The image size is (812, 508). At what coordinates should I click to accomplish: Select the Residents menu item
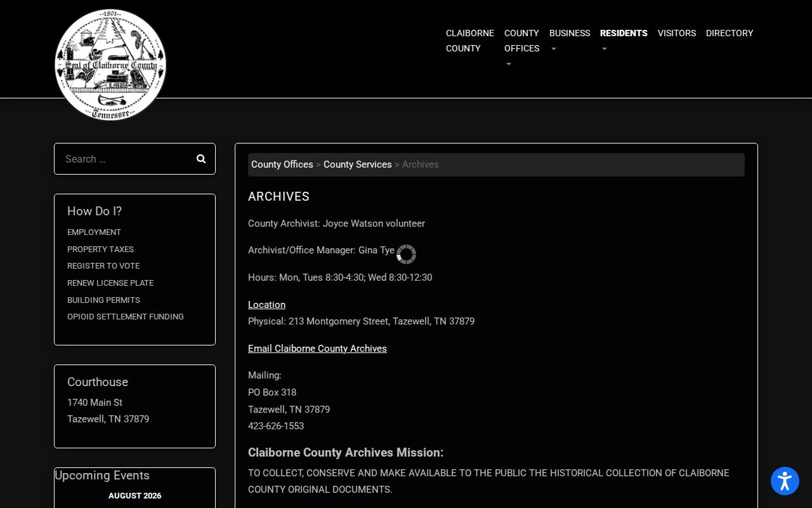[x=624, y=33]
